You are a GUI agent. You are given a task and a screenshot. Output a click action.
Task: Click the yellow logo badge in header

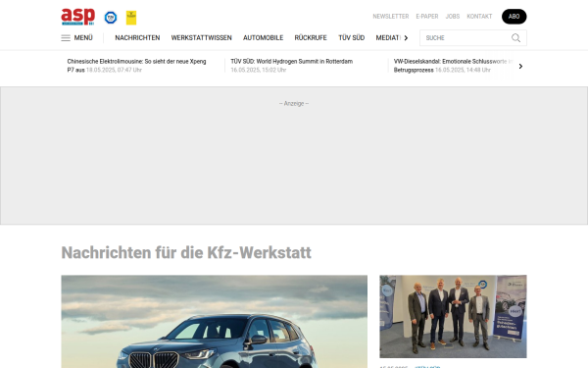pos(131,18)
